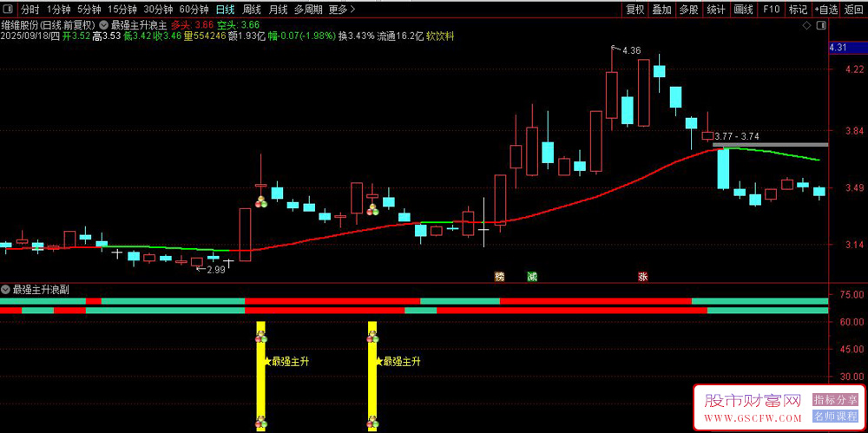
Task: Toggle the right side panel icon
Action: (x=821, y=25)
